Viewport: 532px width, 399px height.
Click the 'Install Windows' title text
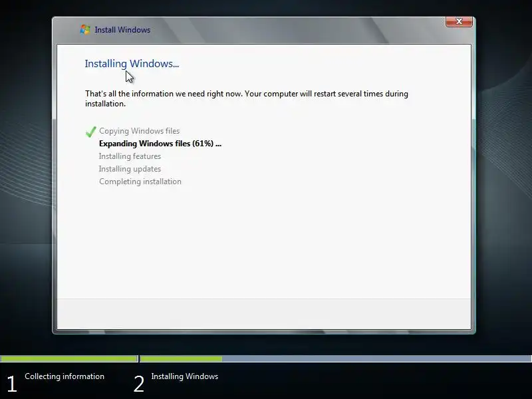(x=122, y=30)
